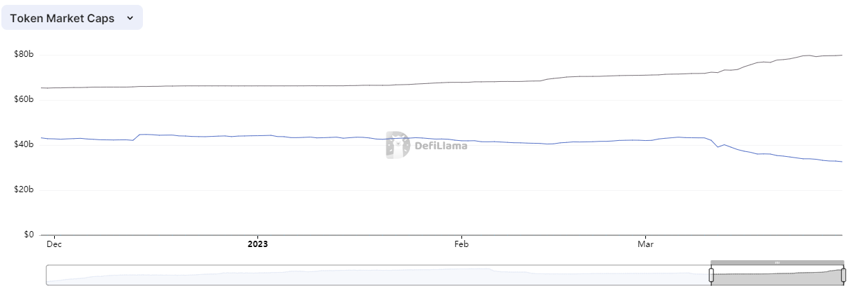Click the DefiLlama watermark text
This screenshot has height=297, width=868.
pyautogui.click(x=441, y=146)
